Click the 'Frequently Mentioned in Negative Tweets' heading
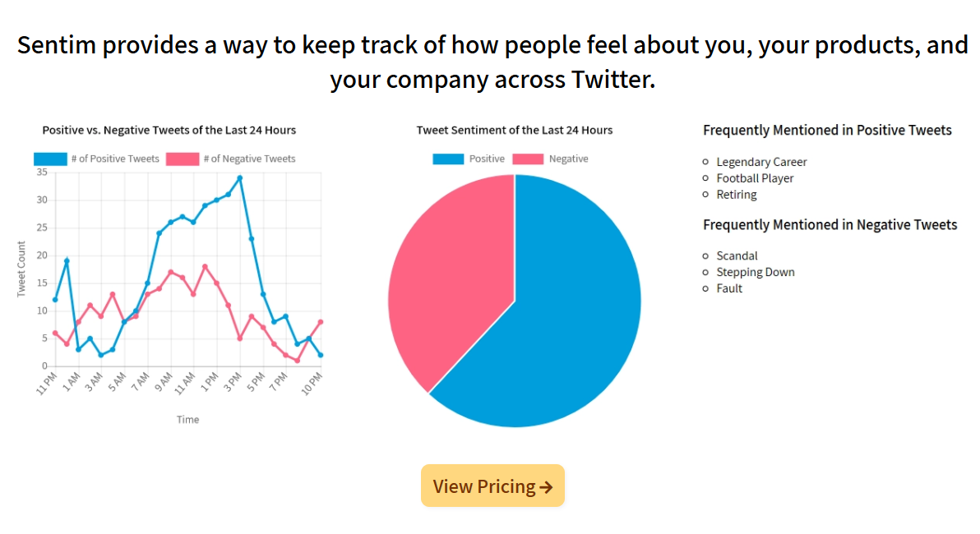Screen dimensions: 980x534 click(x=830, y=223)
